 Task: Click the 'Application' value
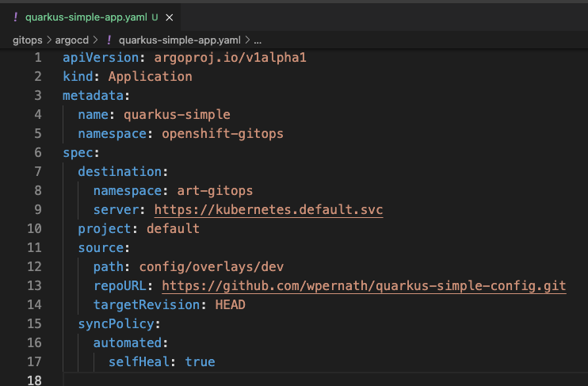point(151,77)
